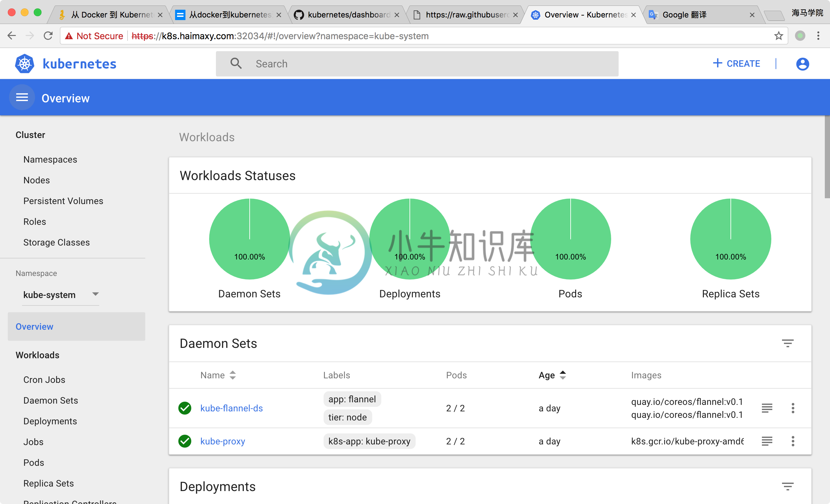Open Persistent Volumes in sidebar
This screenshot has width=830, height=504.
(x=63, y=201)
